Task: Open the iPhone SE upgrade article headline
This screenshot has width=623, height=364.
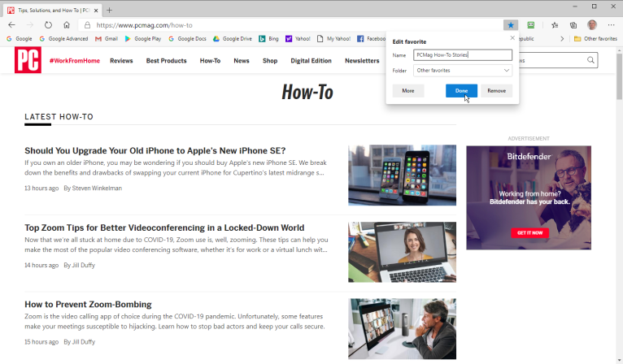Action: [155, 151]
